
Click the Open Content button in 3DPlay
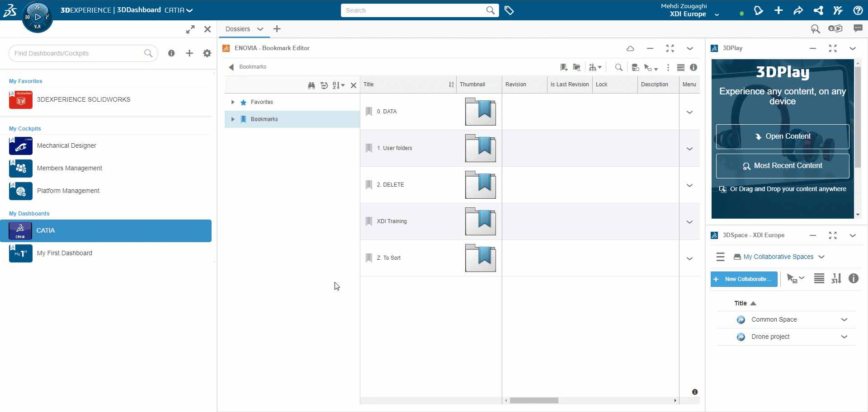click(782, 136)
